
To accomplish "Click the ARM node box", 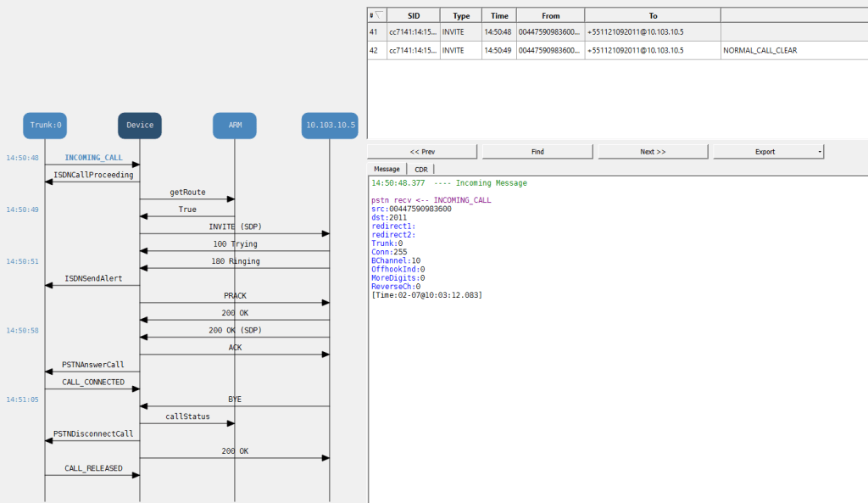I will click(235, 126).
